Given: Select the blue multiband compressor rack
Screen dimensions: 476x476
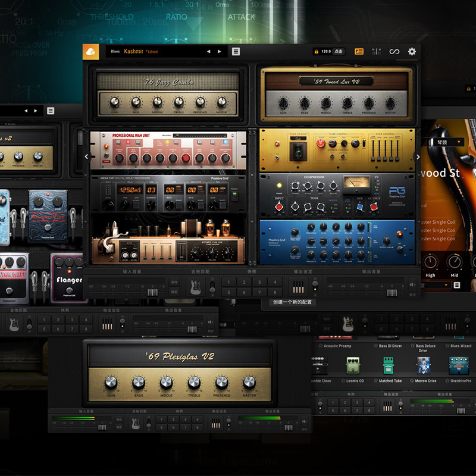Looking at the screenshot, I should pos(337,242).
